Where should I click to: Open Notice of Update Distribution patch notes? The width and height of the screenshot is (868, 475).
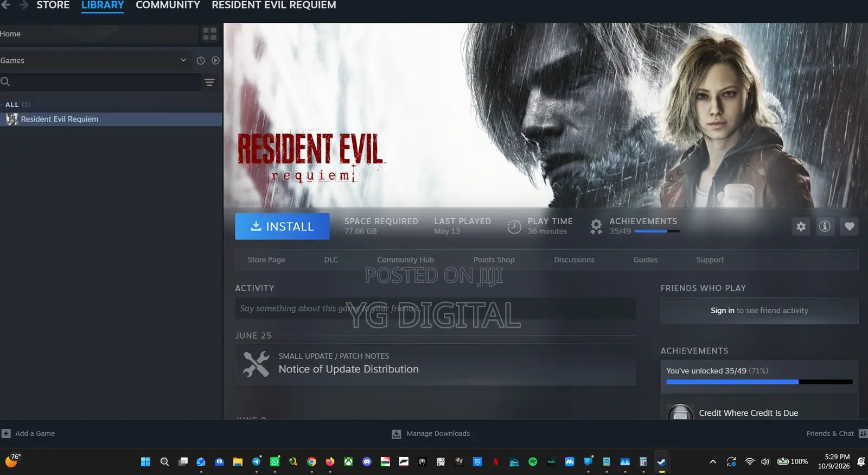(435, 364)
